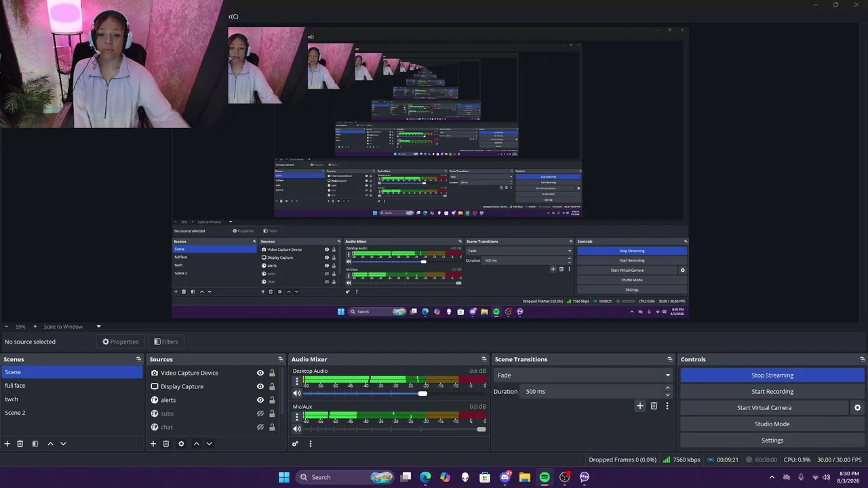The width and height of the screenshot is (868, 488).
Task: Mute Mic/Aux with the speaker icon
Action: coord(297,428)
